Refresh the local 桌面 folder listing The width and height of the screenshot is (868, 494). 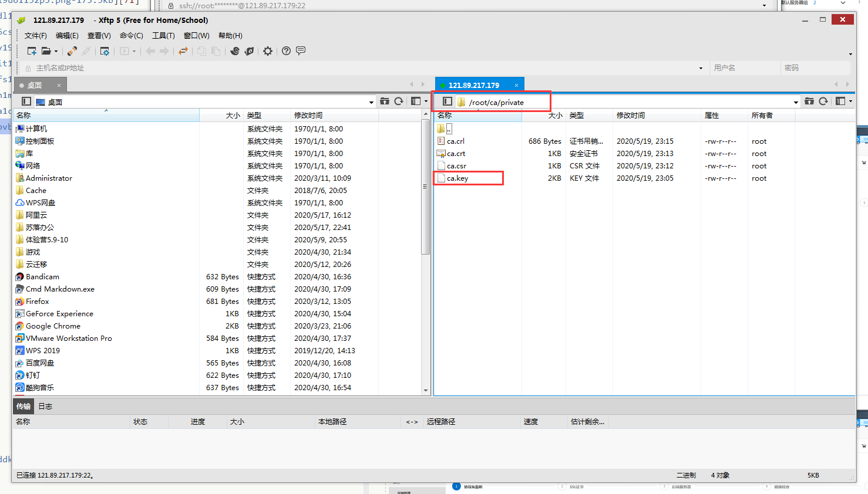pyautogui.click(x=398, y=101)
